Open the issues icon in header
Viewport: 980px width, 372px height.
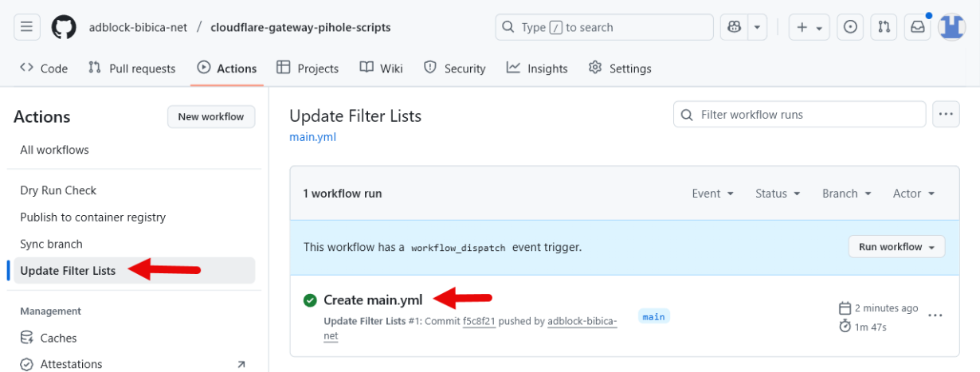pyautogui.click(x=850, y=27)
